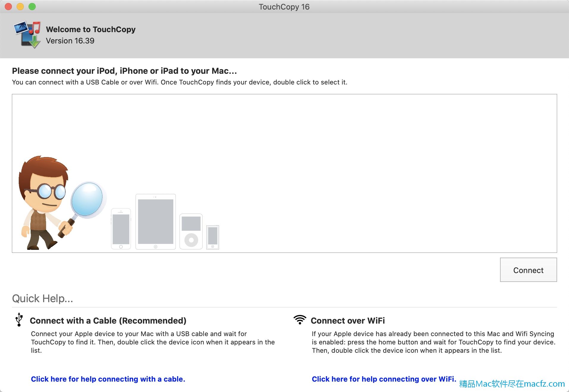Viewport: 569px width, 392px height.
Task: Select the iPhone placeholder device icon
Action: pyautogui.click(x=121, y=229)
